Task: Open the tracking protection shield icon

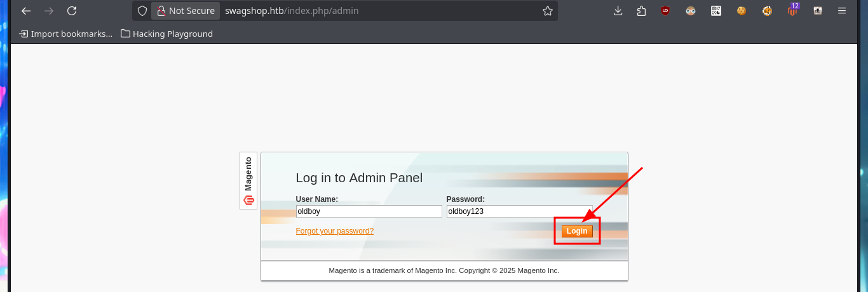Action: [x=142, y=11]
